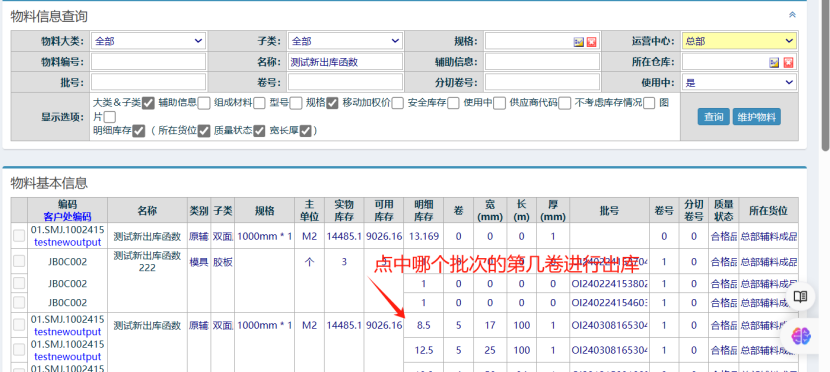This screenshot has width=830, height=372.
Task: Collapse the 物料信息查询 panel with the double chevron
Action: coord(792,14)
